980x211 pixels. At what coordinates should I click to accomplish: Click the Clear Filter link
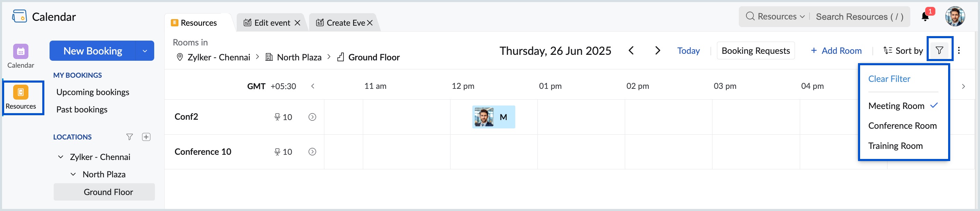click(x=889, y=79)
